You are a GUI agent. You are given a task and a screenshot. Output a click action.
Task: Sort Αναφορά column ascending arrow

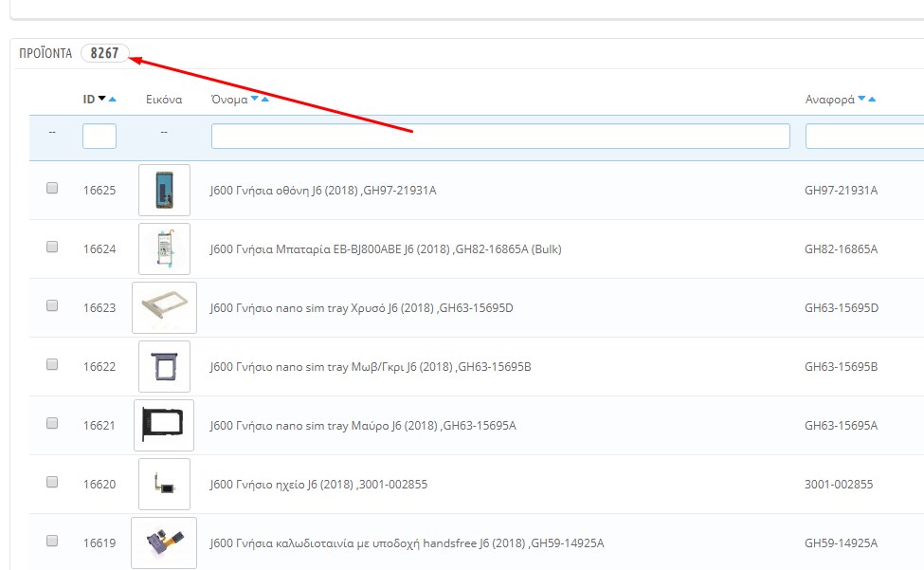click(872, 100)
